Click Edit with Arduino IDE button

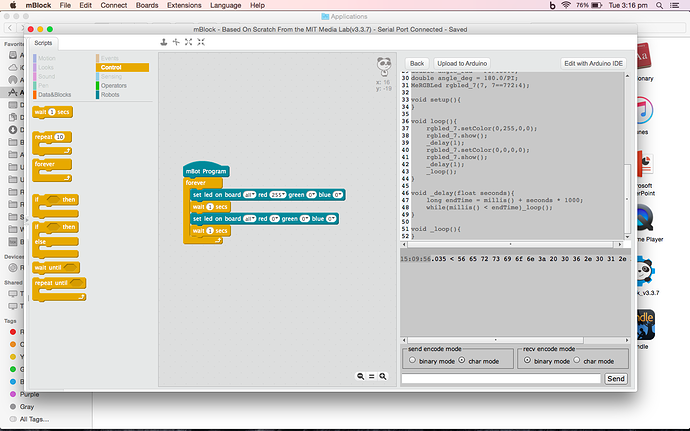(593, 63)
